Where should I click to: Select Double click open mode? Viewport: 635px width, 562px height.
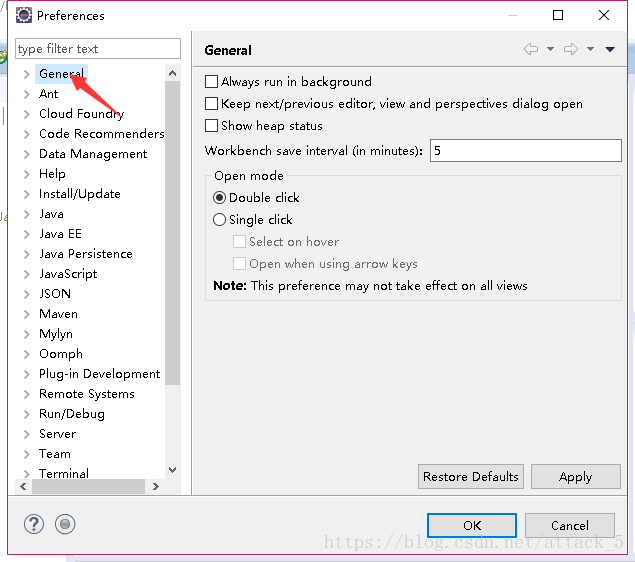219,198
